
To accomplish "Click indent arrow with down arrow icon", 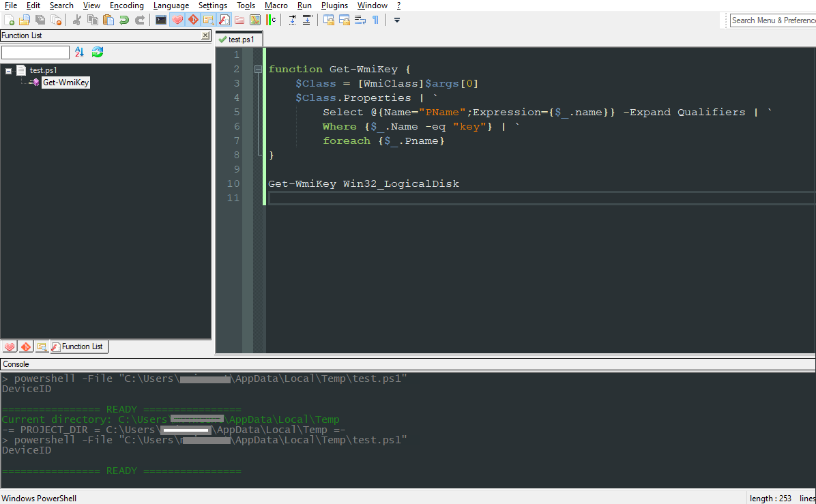I will pyautogui.click(x=292, y=20).
